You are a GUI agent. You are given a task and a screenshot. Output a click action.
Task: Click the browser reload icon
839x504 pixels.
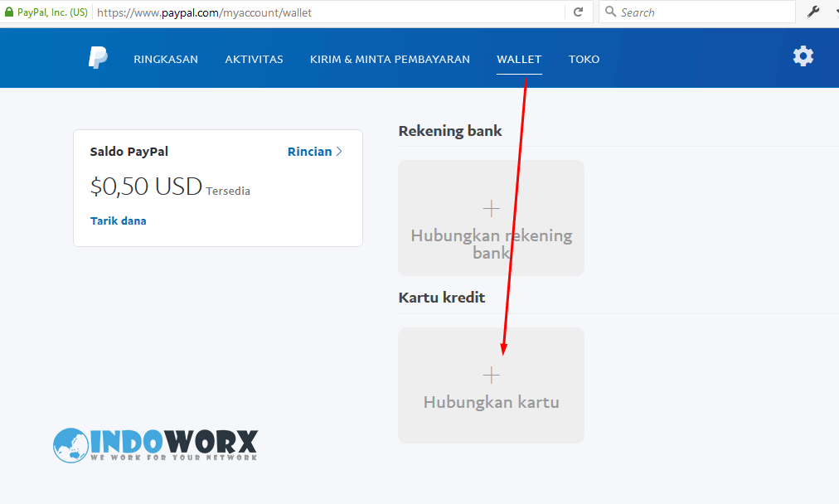579,12
